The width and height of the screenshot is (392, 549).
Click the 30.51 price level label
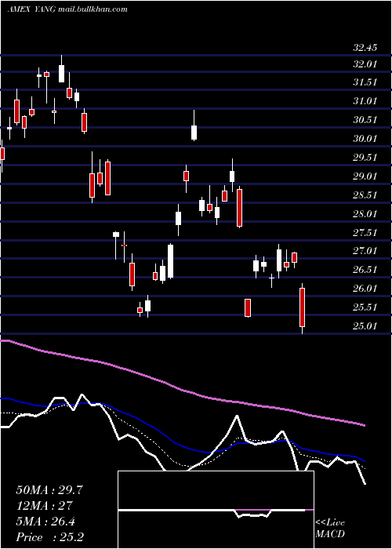click(365, 120)
